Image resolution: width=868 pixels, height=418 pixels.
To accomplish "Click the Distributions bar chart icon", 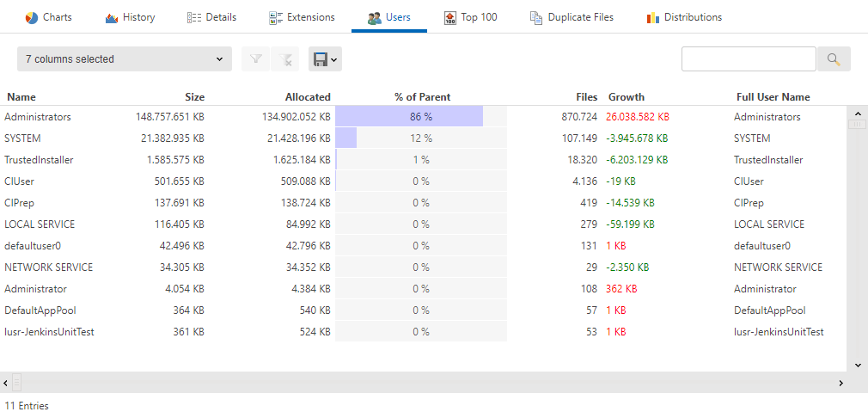I will 653,18.
